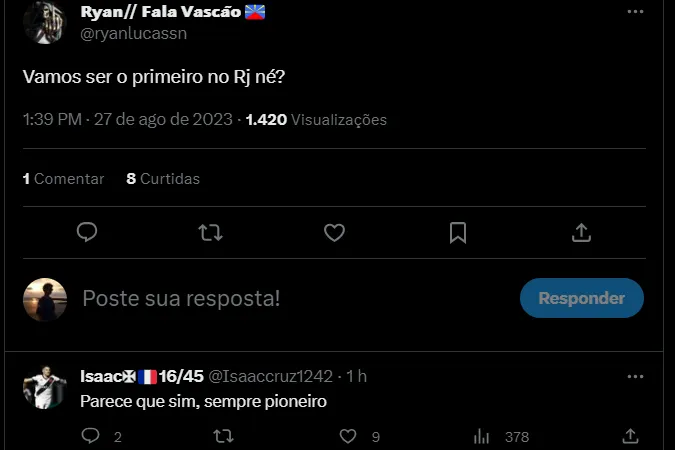
Task: Repost the main tweet
Action: 210,232
